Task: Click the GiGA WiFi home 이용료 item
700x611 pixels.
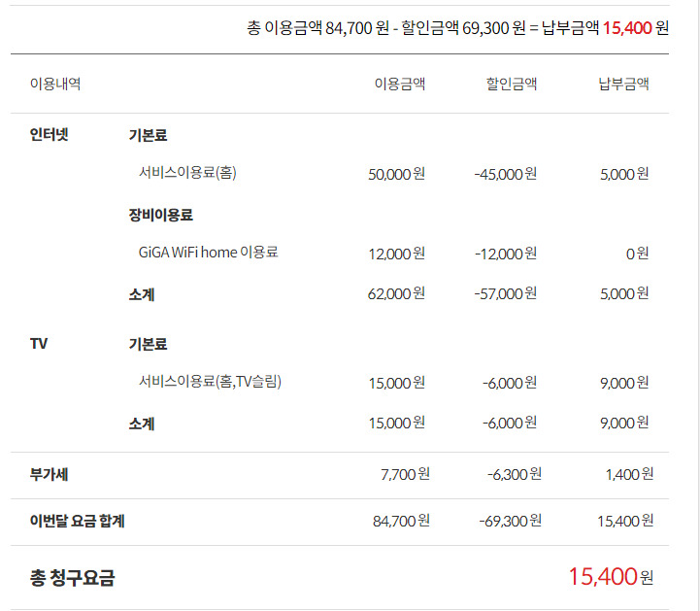Action: (x=208, y=252)
